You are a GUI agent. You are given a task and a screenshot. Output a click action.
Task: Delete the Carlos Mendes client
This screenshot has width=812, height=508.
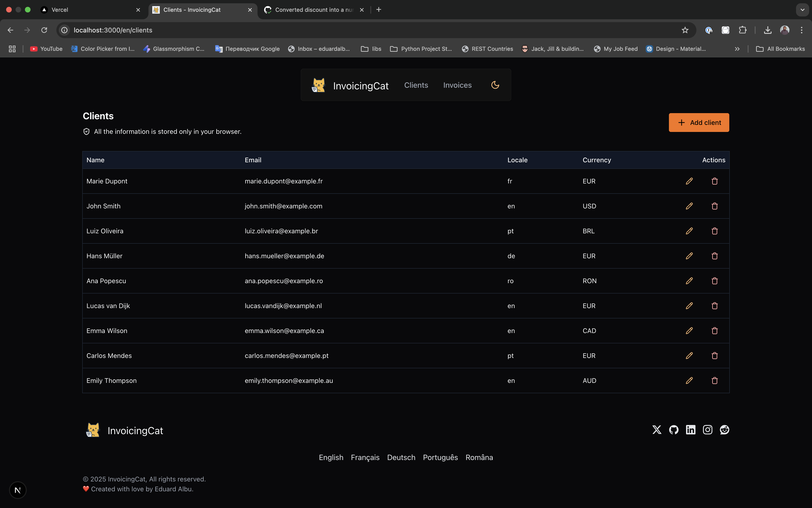(x=715, y=355)
